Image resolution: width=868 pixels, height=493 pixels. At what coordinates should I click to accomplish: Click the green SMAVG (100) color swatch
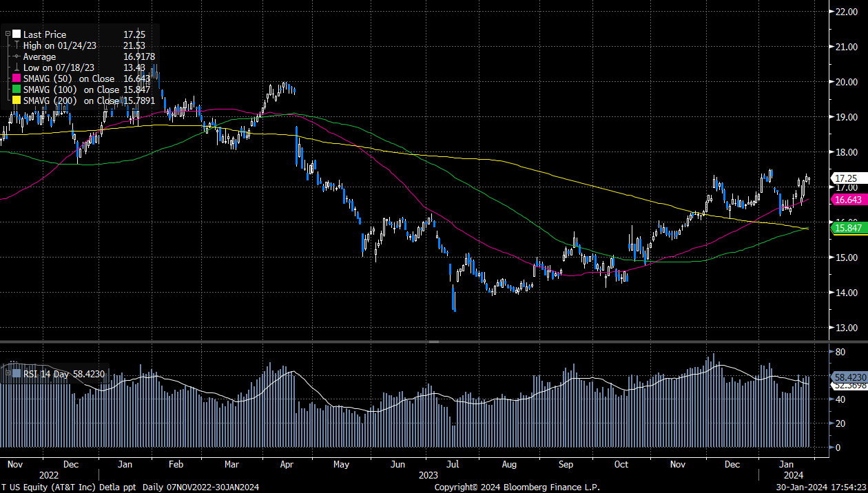17,90
